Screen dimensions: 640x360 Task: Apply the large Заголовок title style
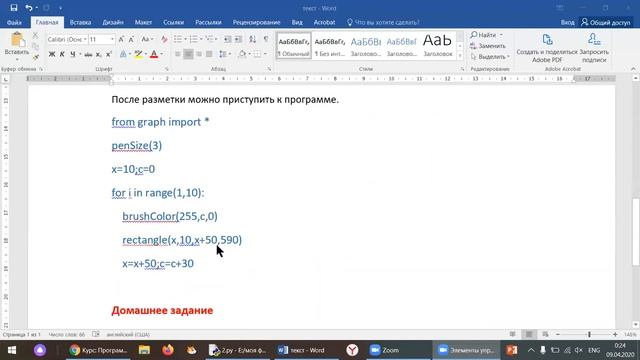coord(438,46)
